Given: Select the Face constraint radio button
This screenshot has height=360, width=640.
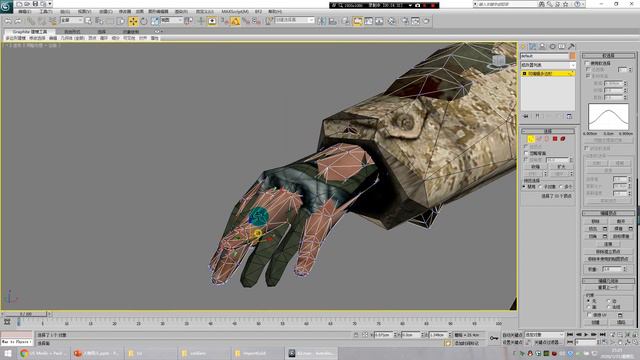Looking at the screenshot, I should pos(589,307).
